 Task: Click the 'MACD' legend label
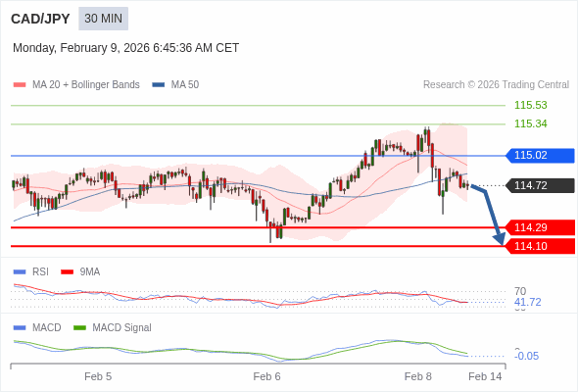[46, 328]
